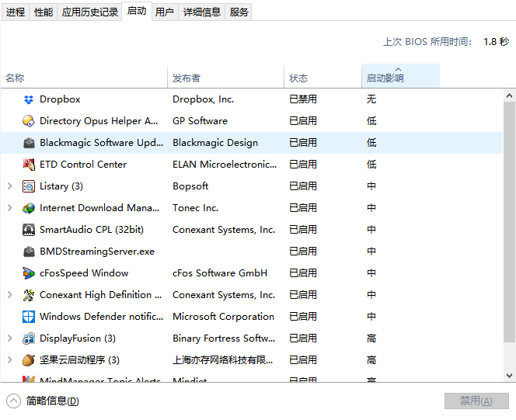The image size is (516, 420).
Task: Sort by the 启动影响 column header
Action: click(399, 78)
